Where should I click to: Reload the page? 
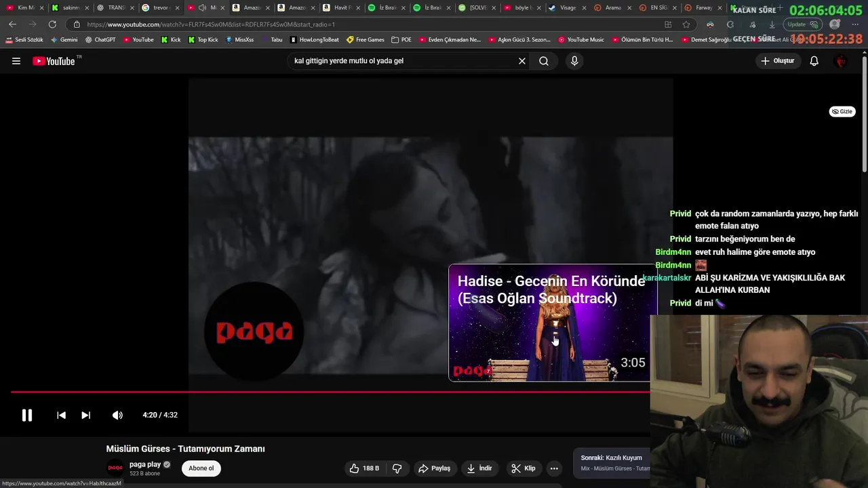point(52,24)
